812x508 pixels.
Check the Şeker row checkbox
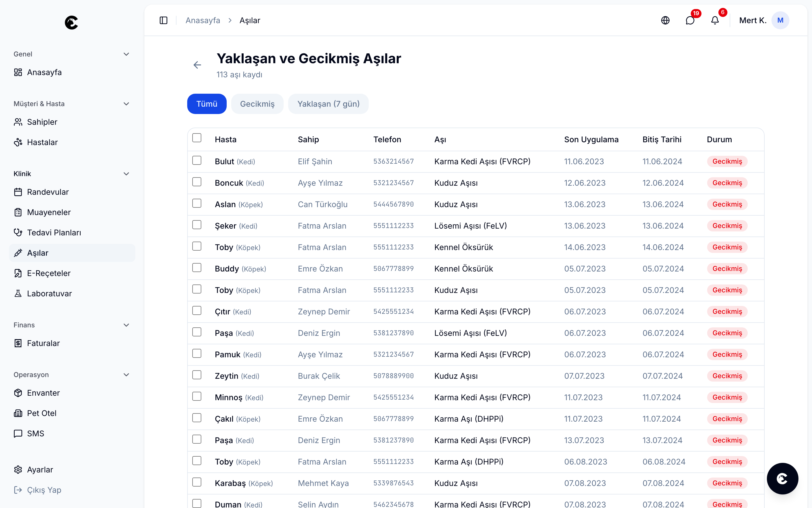[197, 225]
